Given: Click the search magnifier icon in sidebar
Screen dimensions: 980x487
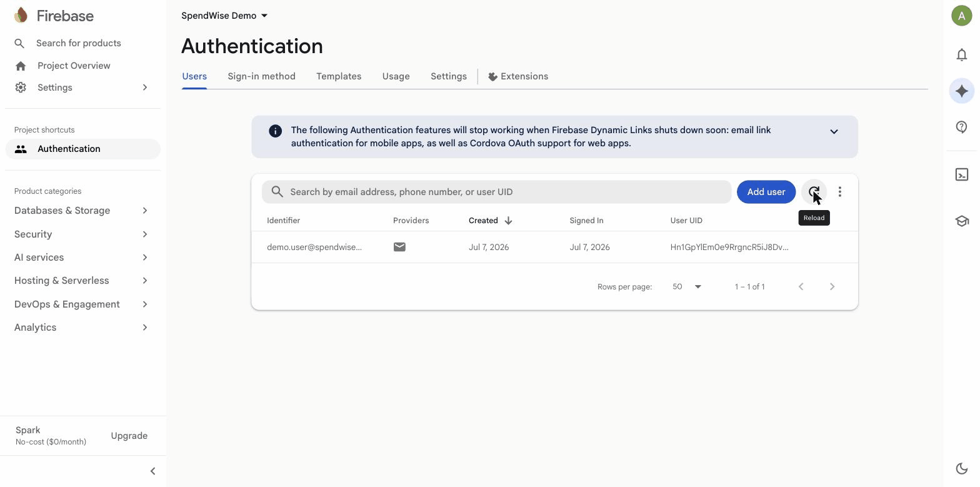Looking at the screenshot, I should click(x=19, y=43).
